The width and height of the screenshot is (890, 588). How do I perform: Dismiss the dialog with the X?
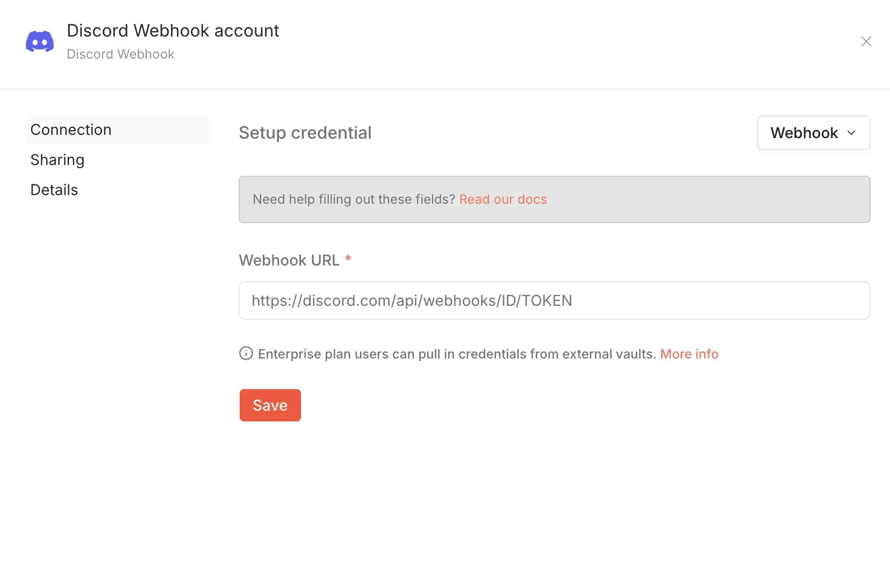(x=866, y=41)
